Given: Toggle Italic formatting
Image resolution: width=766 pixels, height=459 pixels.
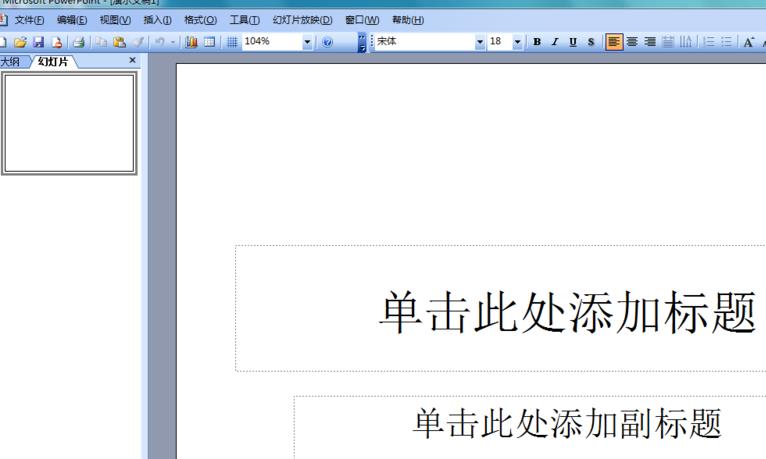Looking at the screenshot, I should point(555,42).
